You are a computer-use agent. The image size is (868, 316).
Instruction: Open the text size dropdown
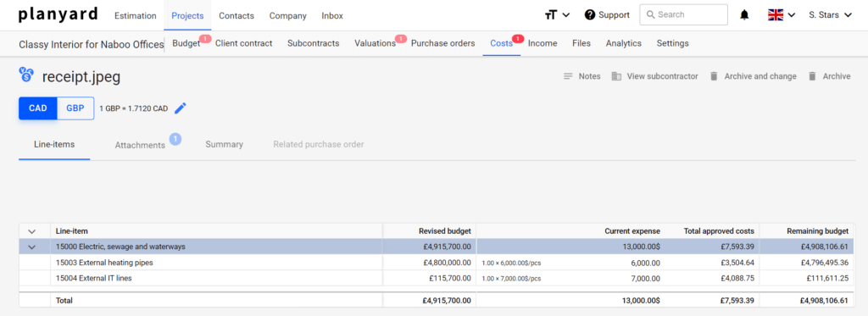[557, 15]
